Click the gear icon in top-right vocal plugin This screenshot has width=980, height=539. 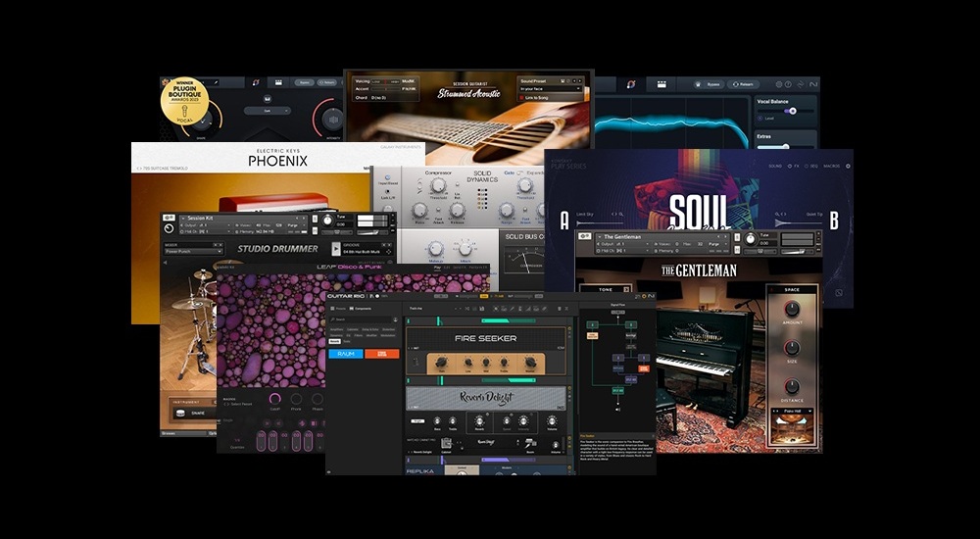click(779, 84)
